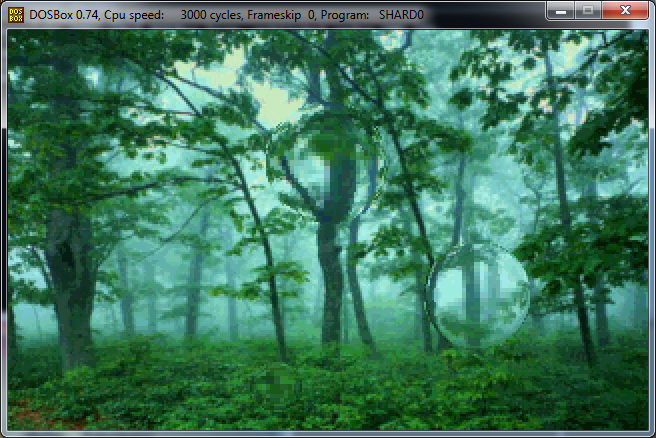Minimize the DOSBox window

pos(561,10)
